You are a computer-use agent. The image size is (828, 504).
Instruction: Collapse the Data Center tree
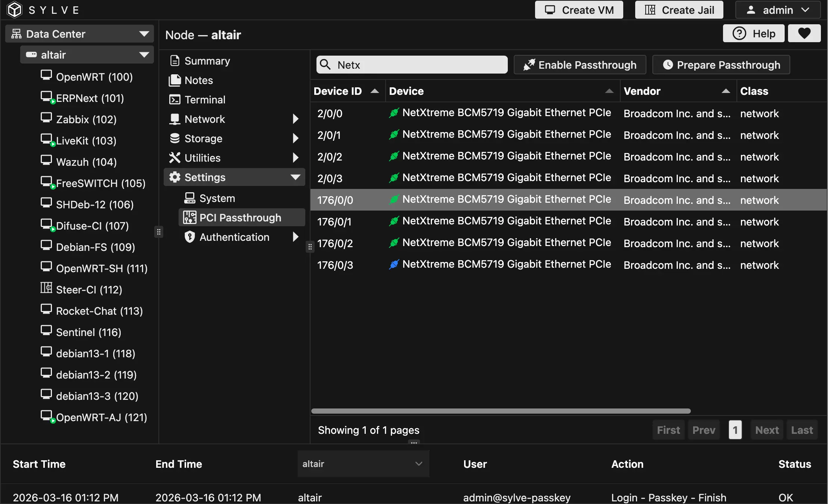point(144,34)
